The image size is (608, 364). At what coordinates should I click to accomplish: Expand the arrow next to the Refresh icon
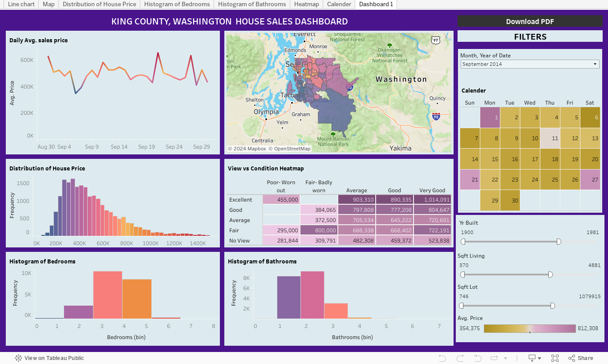pos(506,358)
